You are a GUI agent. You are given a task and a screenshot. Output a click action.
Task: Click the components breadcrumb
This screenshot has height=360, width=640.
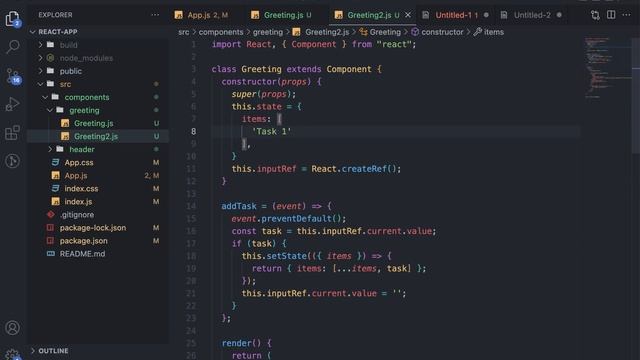click(x=221, y=32)
